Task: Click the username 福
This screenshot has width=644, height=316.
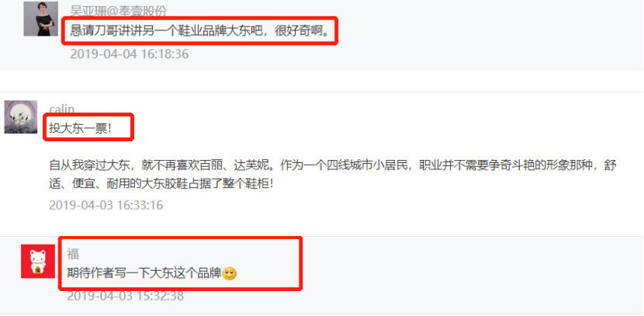Action: pyautogui.click(x=73, y=254)
